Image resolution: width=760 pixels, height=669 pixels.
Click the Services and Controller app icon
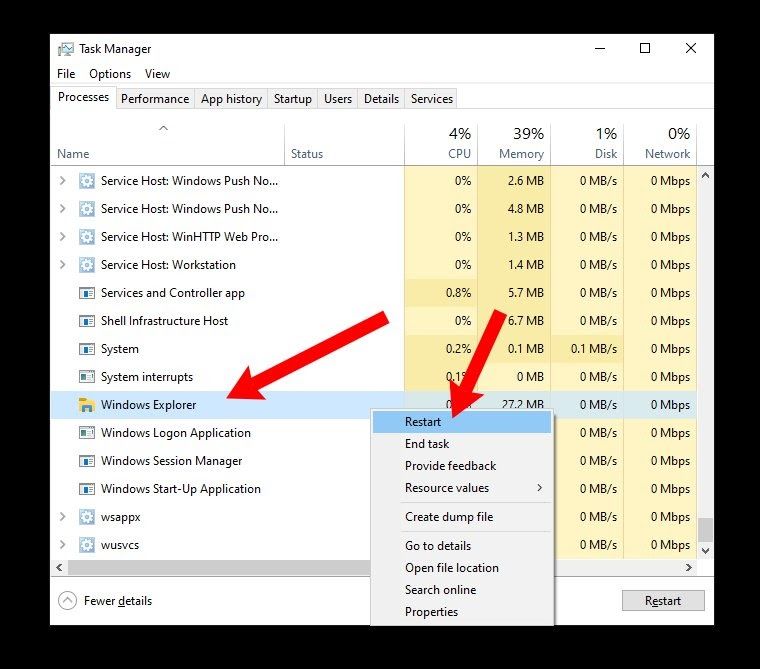pyautogui.click(x=86, y=293)
